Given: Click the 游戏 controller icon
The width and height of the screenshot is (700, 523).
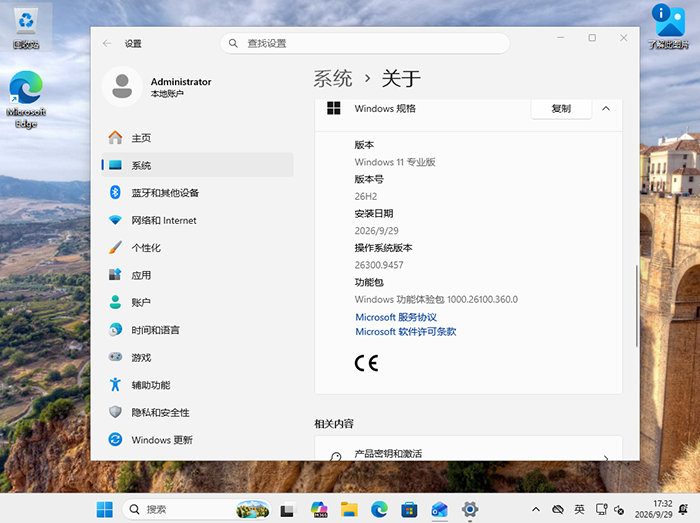Looking at the screenshot, I should pyautogui.click(x=115, y=357).
